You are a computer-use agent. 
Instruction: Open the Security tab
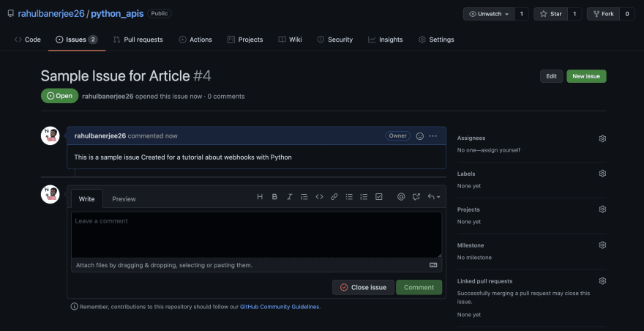click(x=335, y=40)
